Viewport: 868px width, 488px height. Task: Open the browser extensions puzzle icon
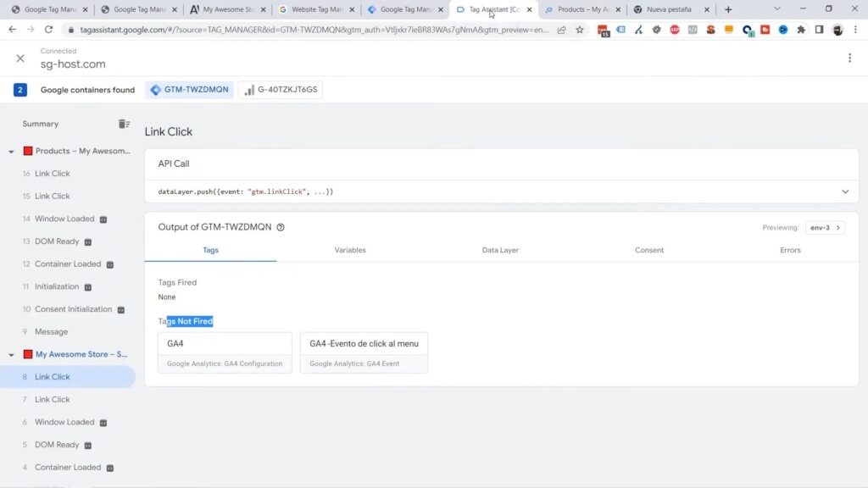click(x=801, y=30)
